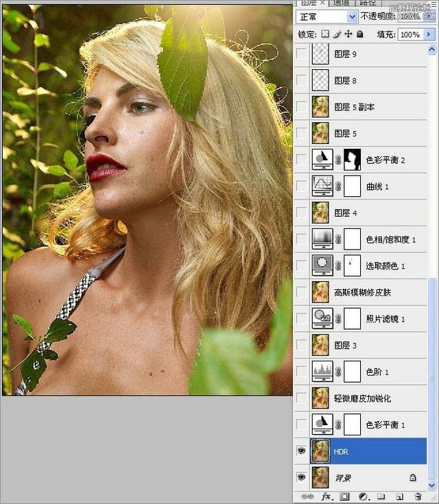Screen dimensions: 439x504
Task: Click the 色彩平衡 2 black layer mask thumbnail
Action: tap(352, 159)
